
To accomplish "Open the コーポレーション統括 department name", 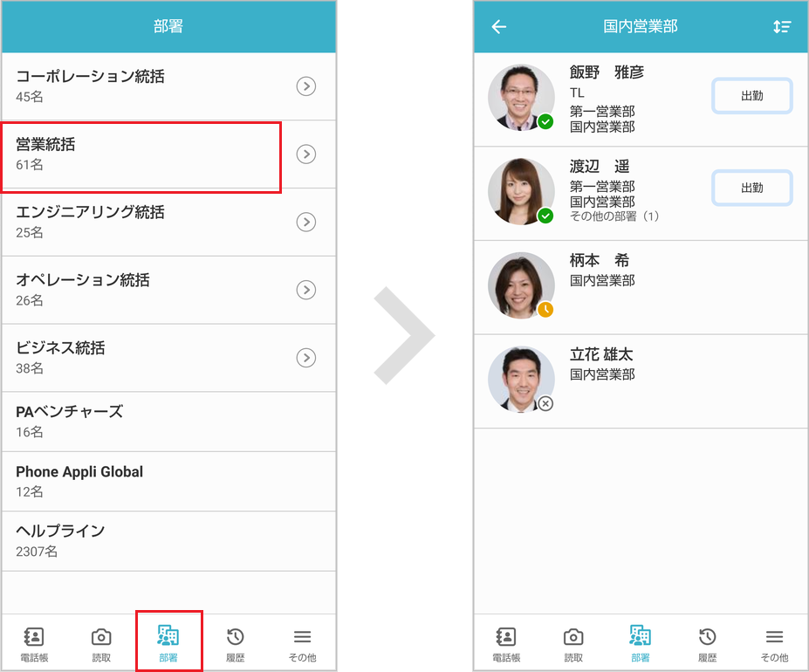I will [90, 77].
